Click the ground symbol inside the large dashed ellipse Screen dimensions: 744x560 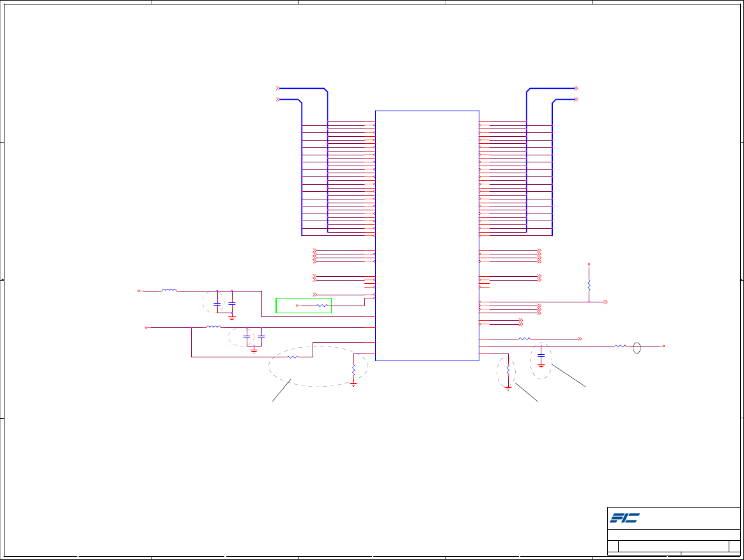(x=353, y=384)
